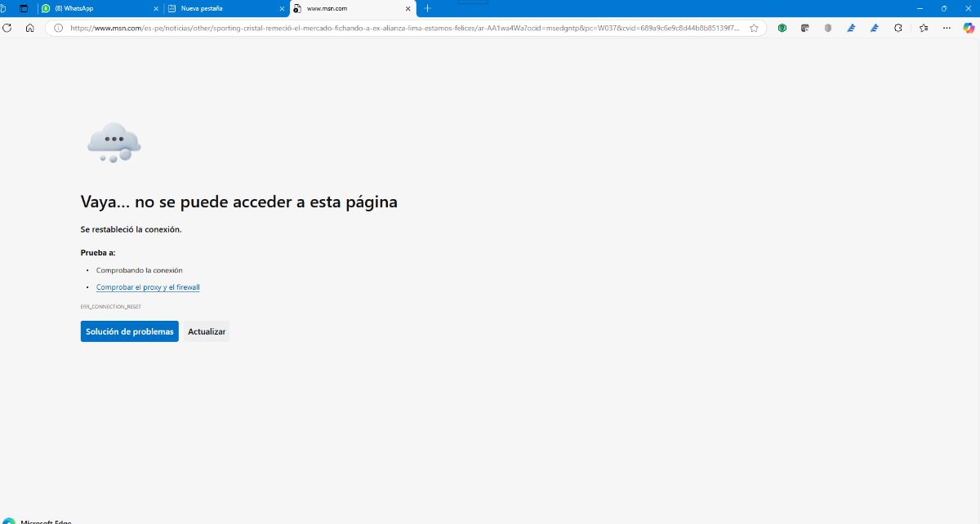View site information icon in address bar
Viewport: 980px width, 524px height.
[x=58, y=28]
